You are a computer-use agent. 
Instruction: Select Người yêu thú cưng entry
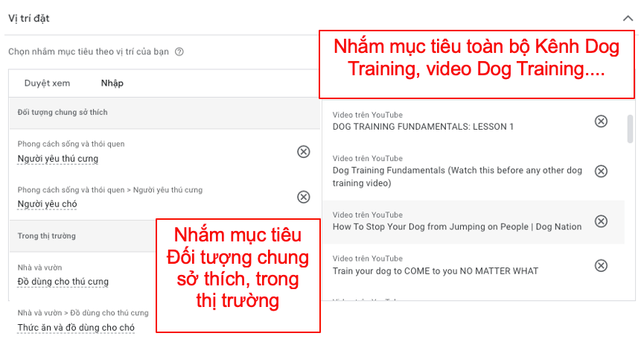(x=58, y=159)
